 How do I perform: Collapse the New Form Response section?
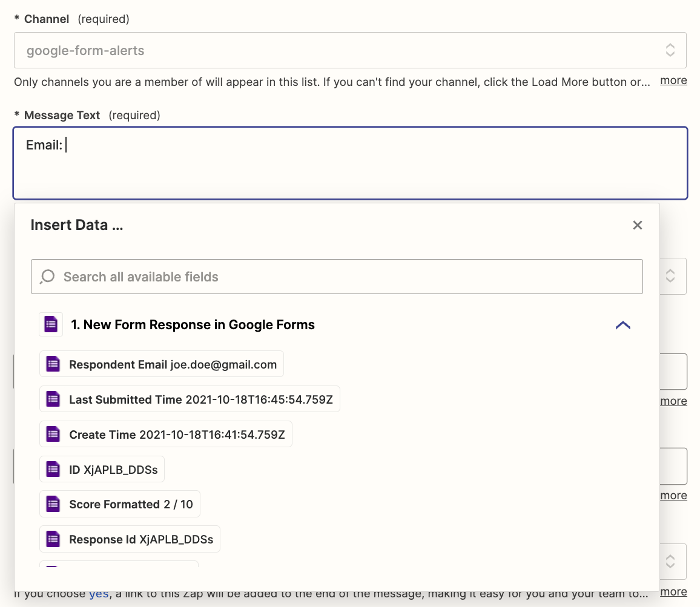(622, 325)
